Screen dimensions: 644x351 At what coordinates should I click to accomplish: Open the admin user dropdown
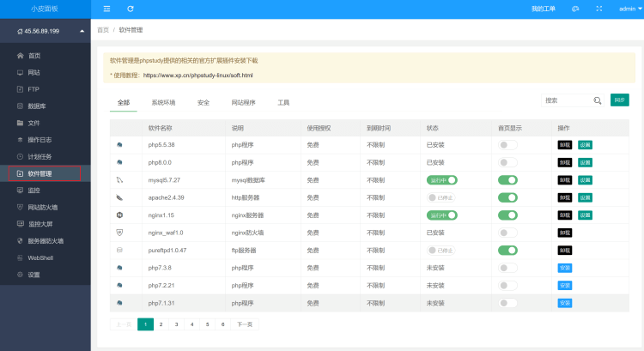(x=630, y=9)
